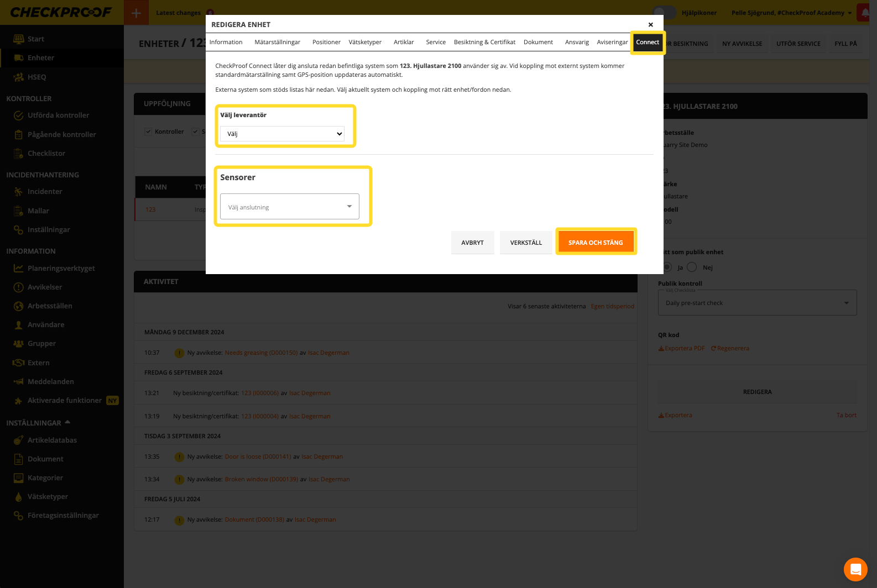Uncheck the Kontroller checkbox

148,132
